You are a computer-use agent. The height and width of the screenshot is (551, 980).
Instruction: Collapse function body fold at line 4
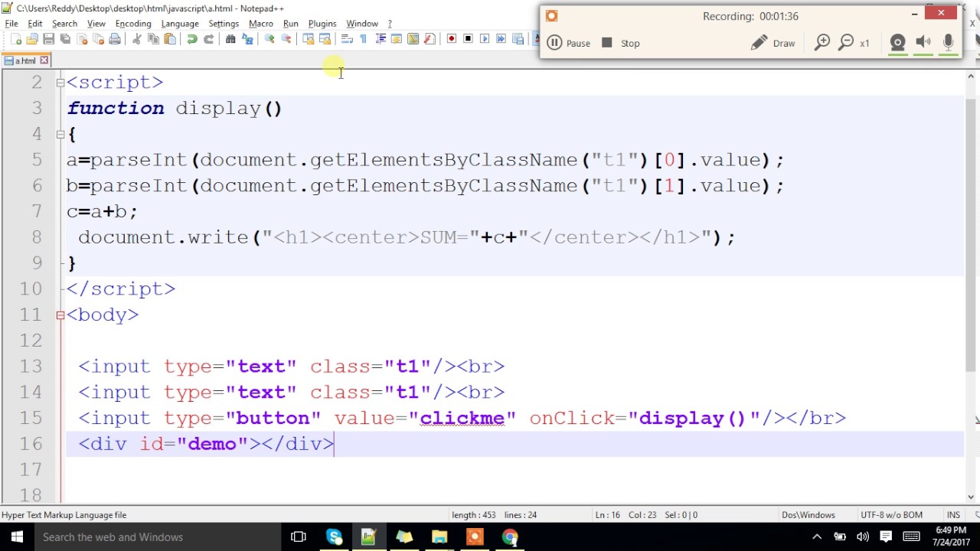click(x=60, y=134)
